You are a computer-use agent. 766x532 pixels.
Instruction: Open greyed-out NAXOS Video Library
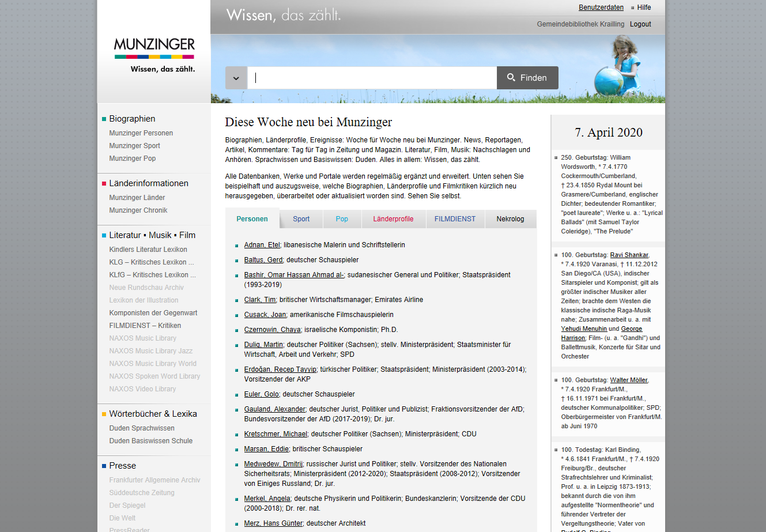tap(142, 389)
